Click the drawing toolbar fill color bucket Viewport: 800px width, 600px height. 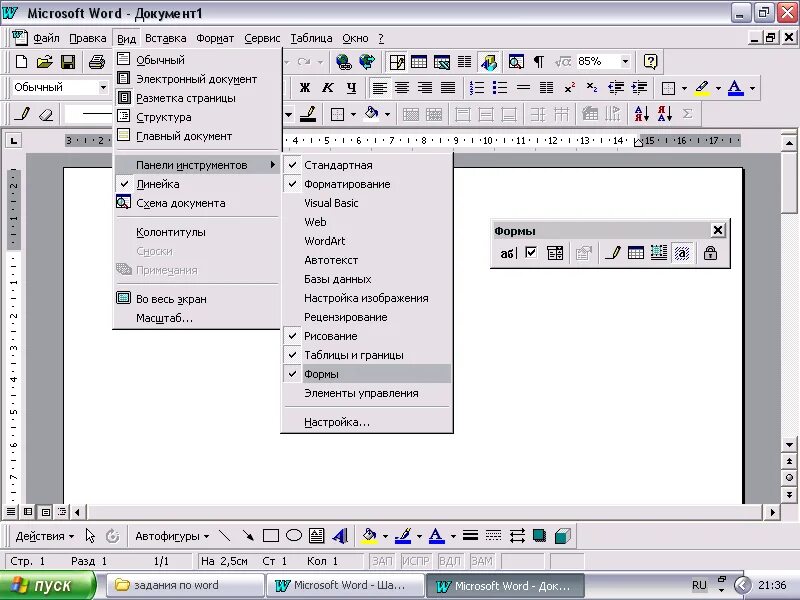tap(369, 536)
